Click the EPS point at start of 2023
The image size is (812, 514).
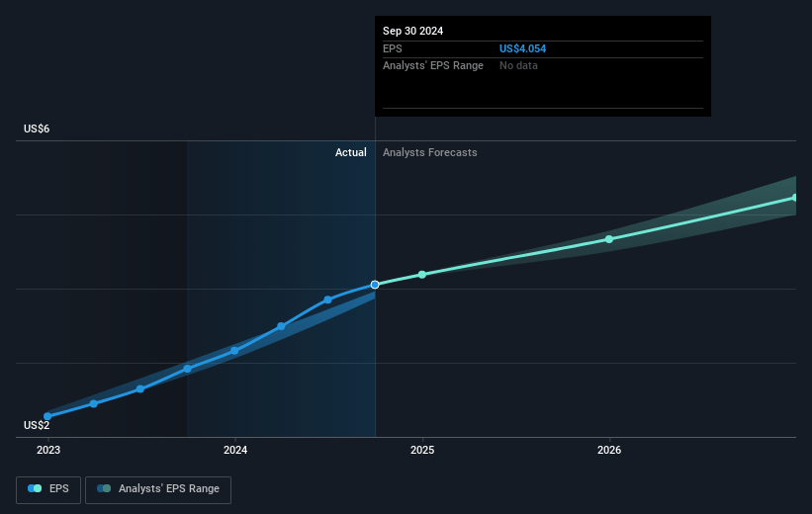pos(47,416)
